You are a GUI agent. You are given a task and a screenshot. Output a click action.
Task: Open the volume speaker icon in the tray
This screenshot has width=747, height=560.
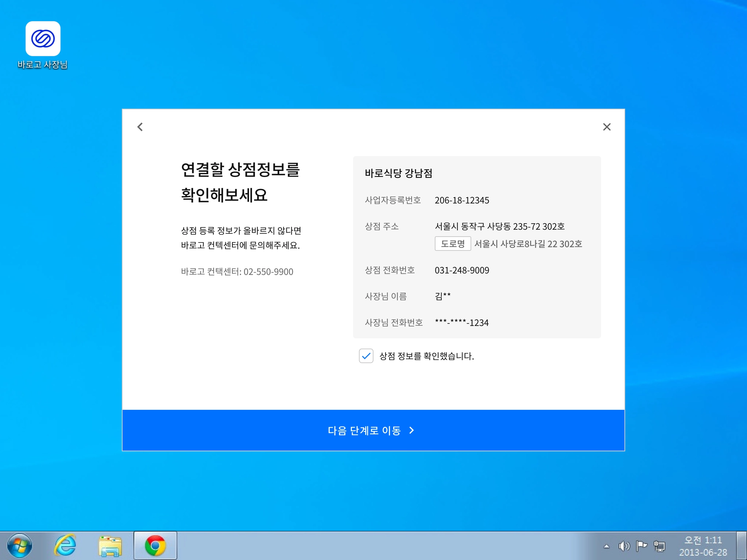click(x=624, y=546)
